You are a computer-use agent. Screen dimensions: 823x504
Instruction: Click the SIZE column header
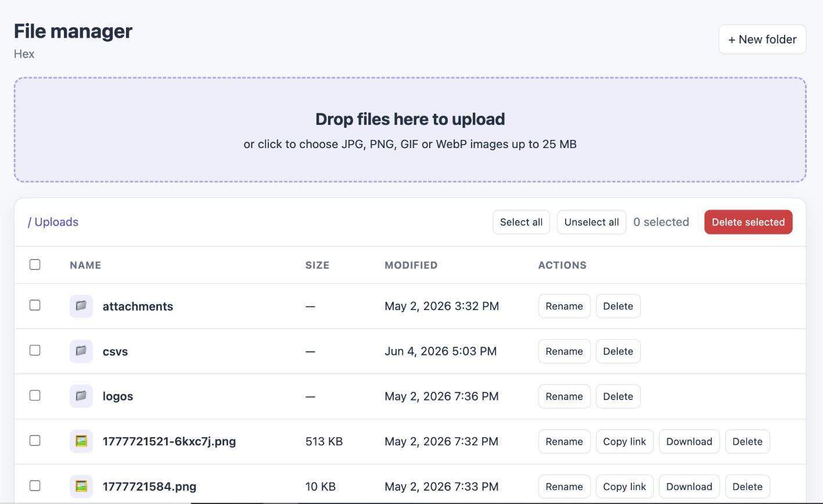click(x=317, y=265)
